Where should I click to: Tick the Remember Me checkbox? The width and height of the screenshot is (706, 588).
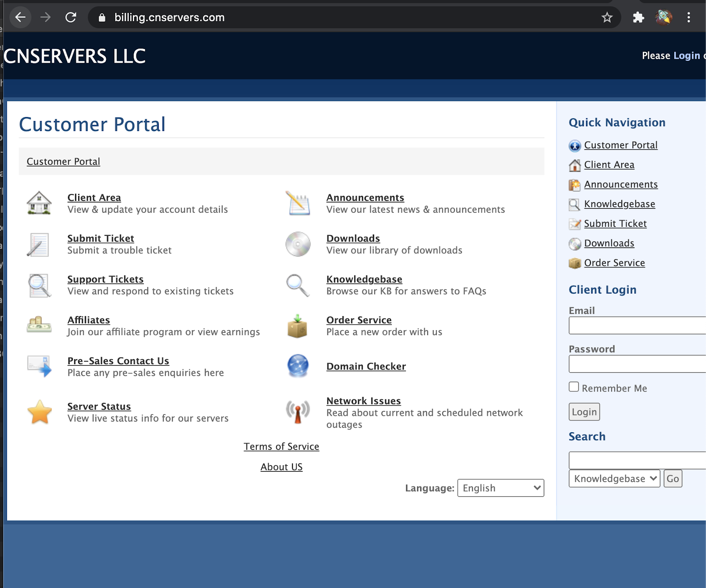(x=574, y=387)
